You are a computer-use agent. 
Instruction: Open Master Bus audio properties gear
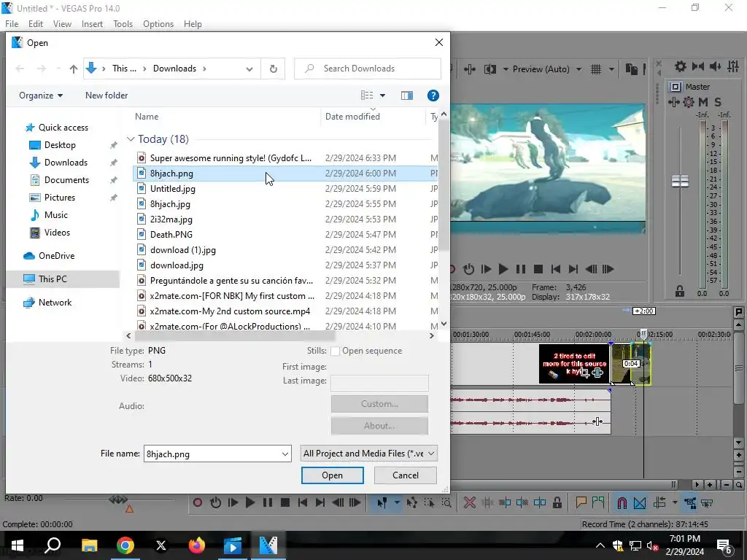pyautogui.click(x=681, y=66)
